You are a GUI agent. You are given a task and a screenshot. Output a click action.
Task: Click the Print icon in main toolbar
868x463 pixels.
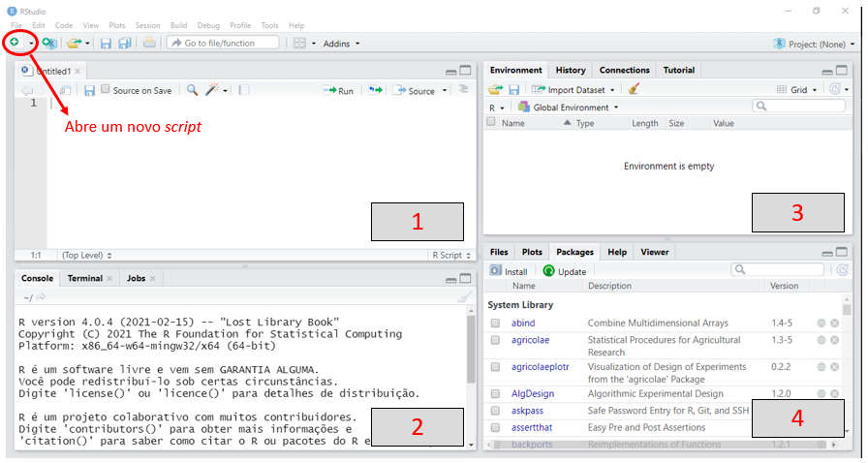point(149,43)
